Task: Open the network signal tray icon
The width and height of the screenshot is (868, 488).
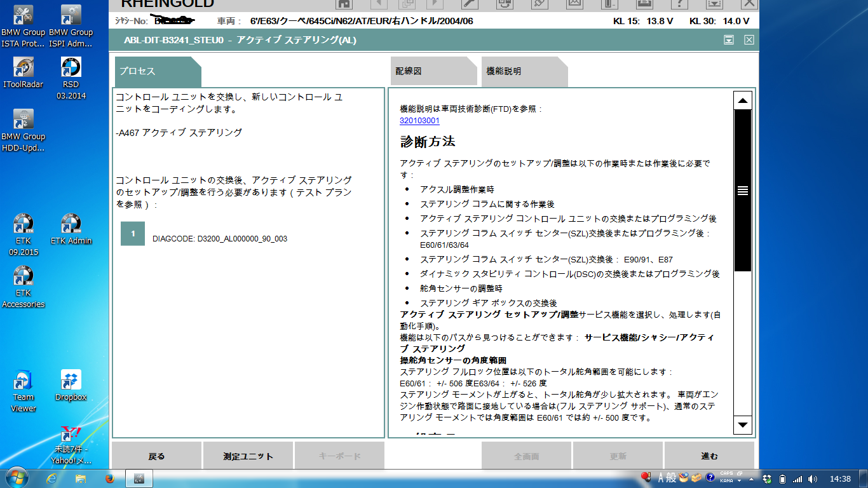Action: pos(797,478)
